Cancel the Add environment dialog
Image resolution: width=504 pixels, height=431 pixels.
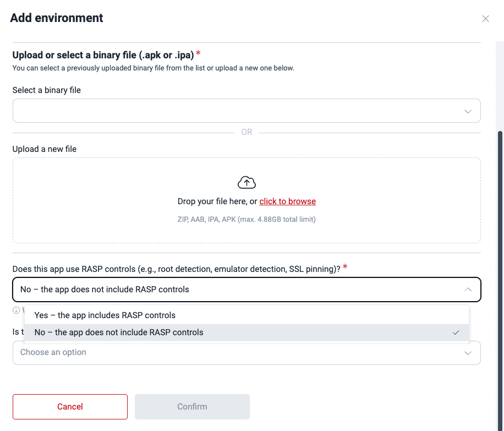click(x=70, y=406)
